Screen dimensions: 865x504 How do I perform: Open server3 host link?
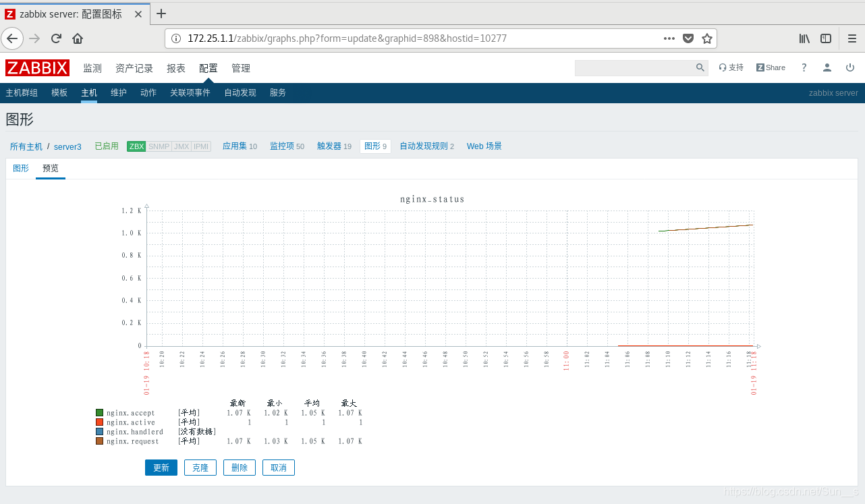point(67,146)
